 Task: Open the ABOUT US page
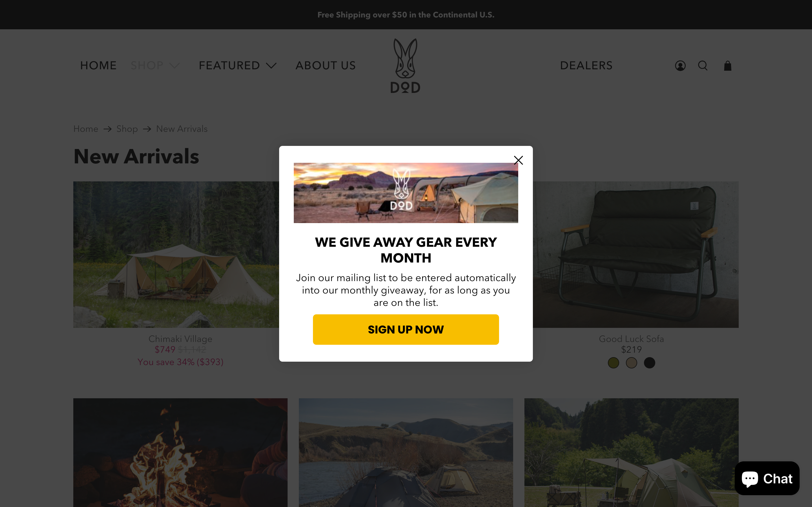tap(325, 65)
